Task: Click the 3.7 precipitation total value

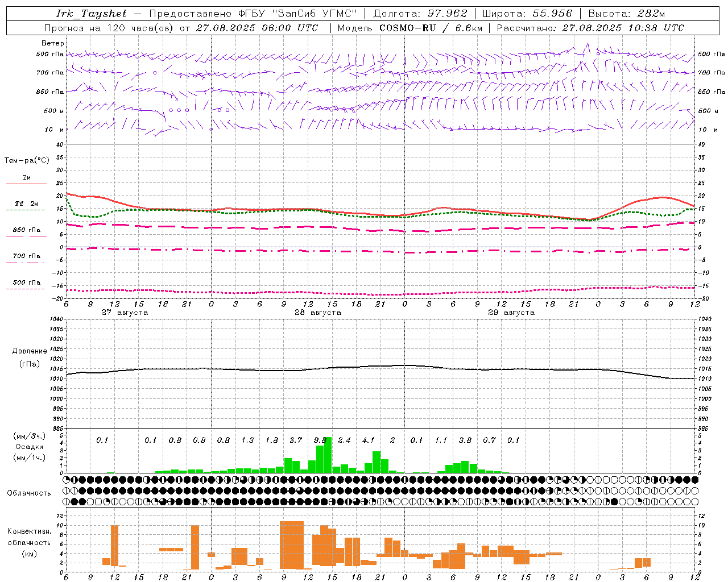Action: click(296, 440)
